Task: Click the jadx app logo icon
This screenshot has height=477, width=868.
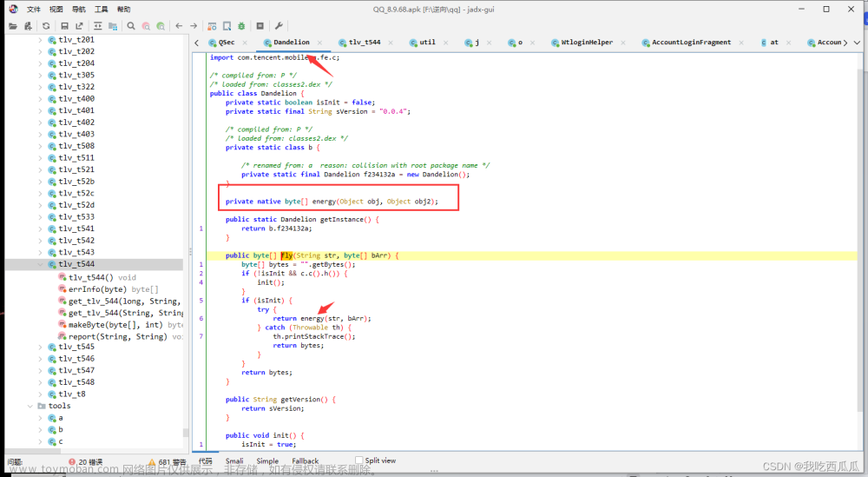Action: coord(13,9)
